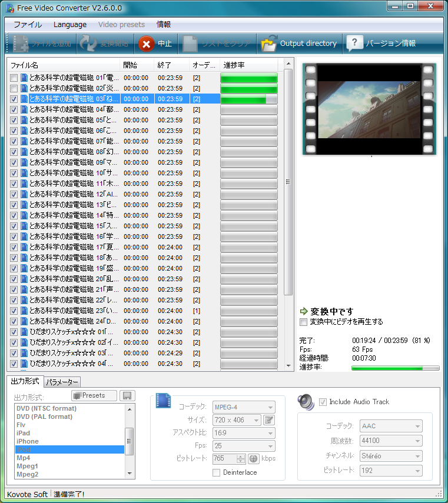This screenshot has height=503, width=448.
Task: Check the box for とある科学の超電磁砲 01
Action: pyautogui.click(x=14, y=78)
